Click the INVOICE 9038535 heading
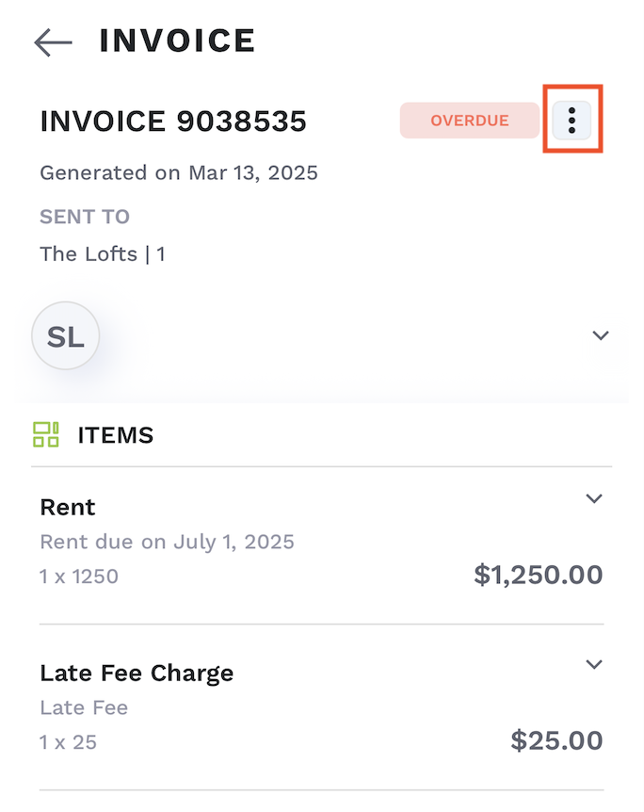The image size is (644, 812). (x=173, y=122)
